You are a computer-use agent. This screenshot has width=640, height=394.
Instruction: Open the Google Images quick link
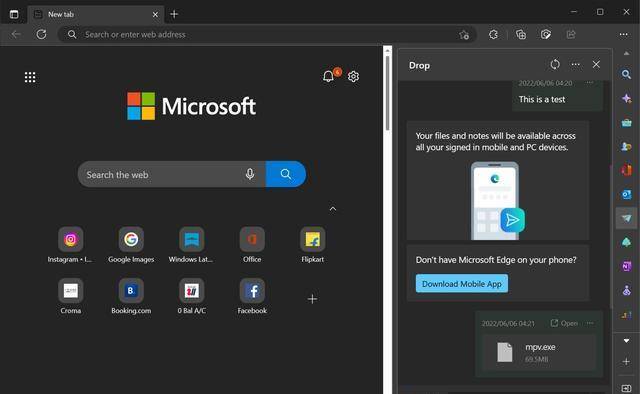[131, 245]
